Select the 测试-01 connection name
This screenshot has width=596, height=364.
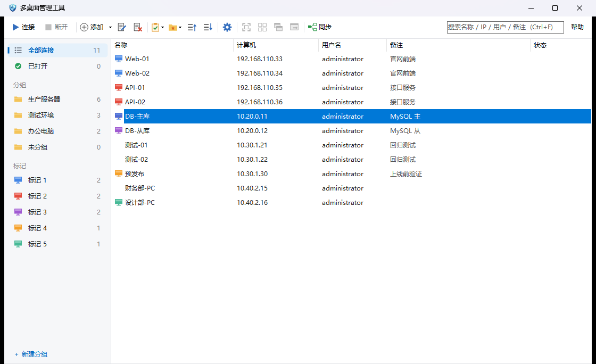[x=136, y=145]
